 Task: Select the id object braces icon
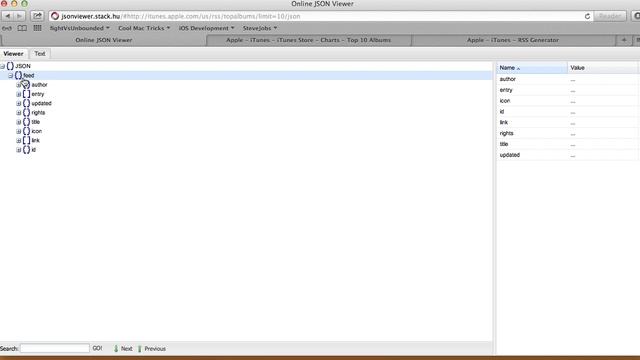pos(27,149)
